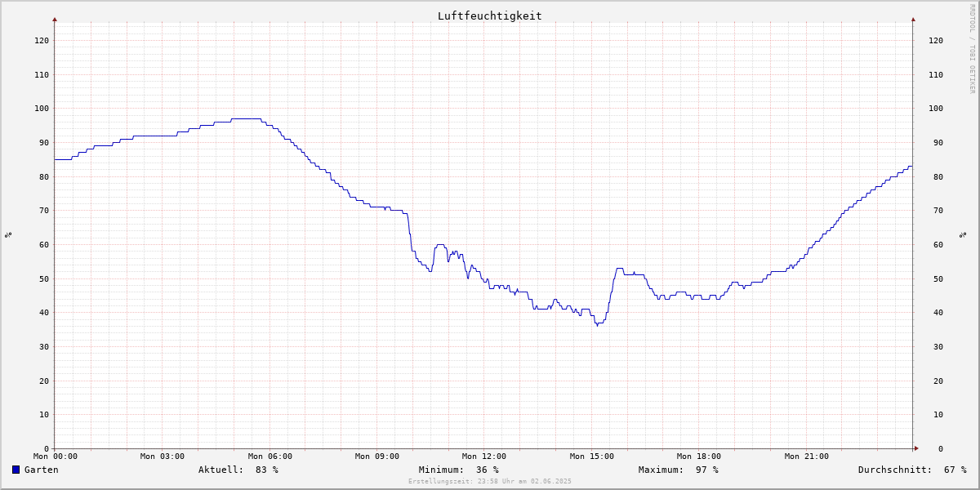Click "90" on the left y-axis
Viewport: 980px width, 490px height.
[x=44, y=142]
